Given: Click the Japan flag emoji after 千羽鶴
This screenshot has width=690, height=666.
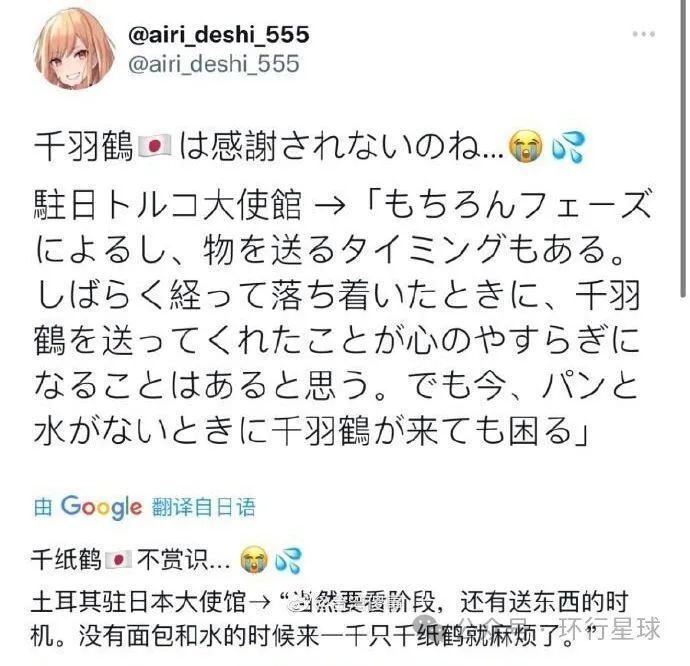Looking at the screenshot, I should coord(154,147).
